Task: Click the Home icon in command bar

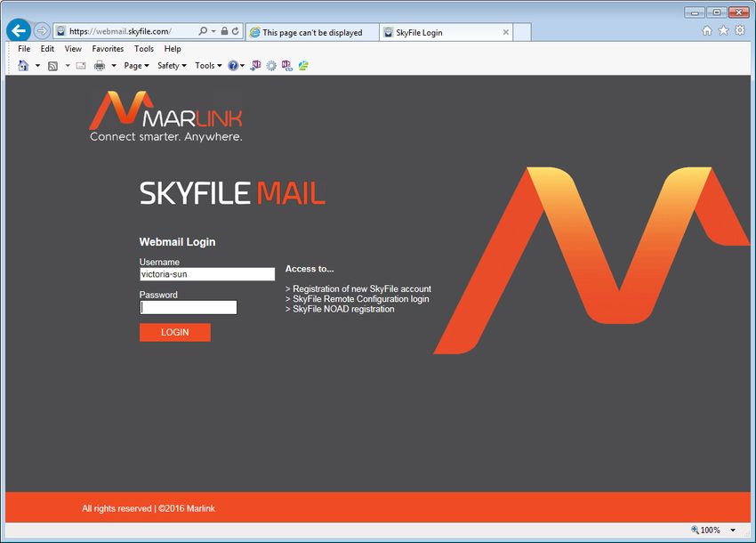Action: 23,66
